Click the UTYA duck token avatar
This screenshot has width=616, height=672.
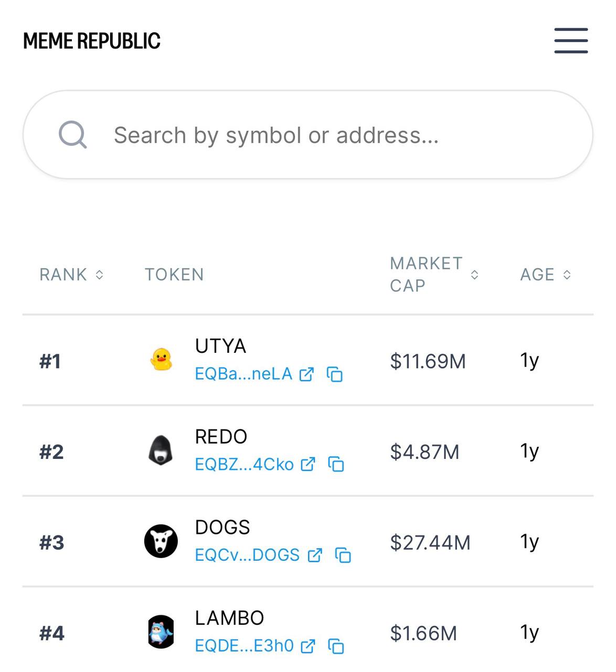161,360
